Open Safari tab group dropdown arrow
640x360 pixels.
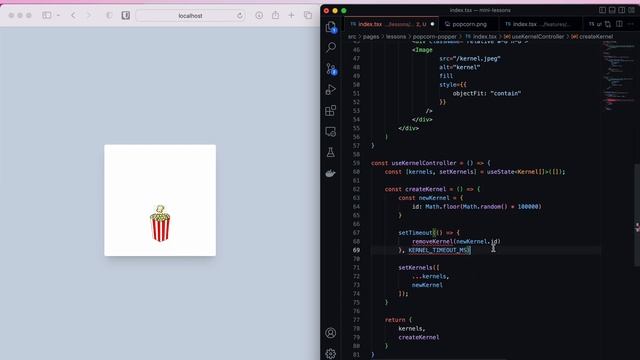[x=58, y=16]
